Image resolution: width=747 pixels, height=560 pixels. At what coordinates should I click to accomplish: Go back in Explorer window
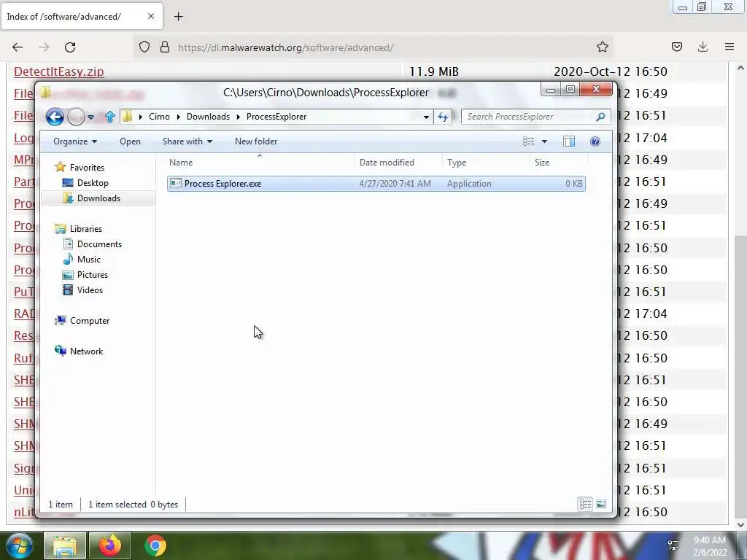[55, 117]
